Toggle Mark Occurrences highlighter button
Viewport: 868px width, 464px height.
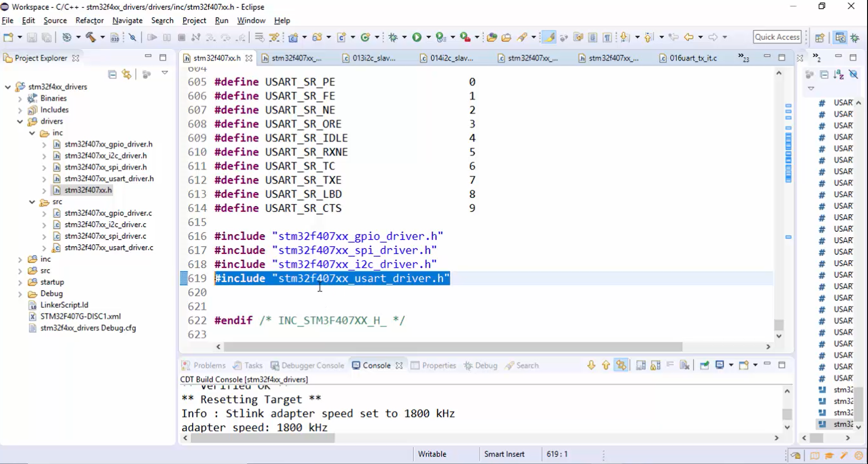pos(549,37)
